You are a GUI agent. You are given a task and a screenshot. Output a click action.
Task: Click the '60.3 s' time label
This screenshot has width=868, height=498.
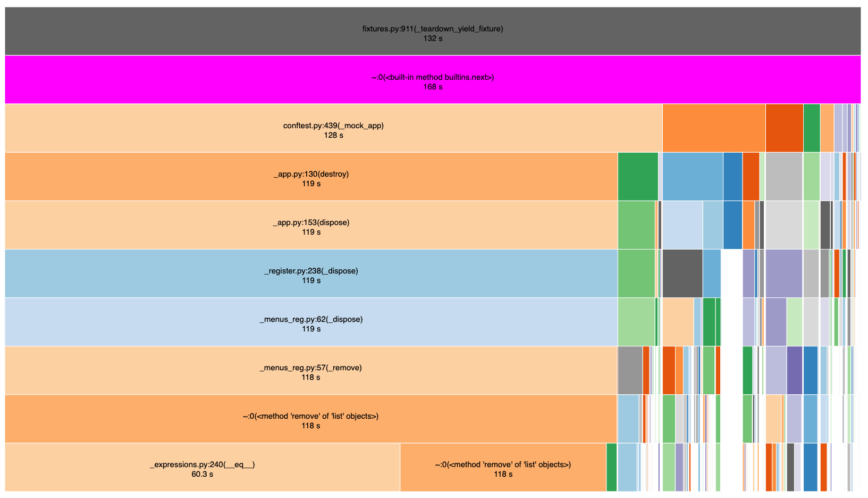[x=202, y=474]
